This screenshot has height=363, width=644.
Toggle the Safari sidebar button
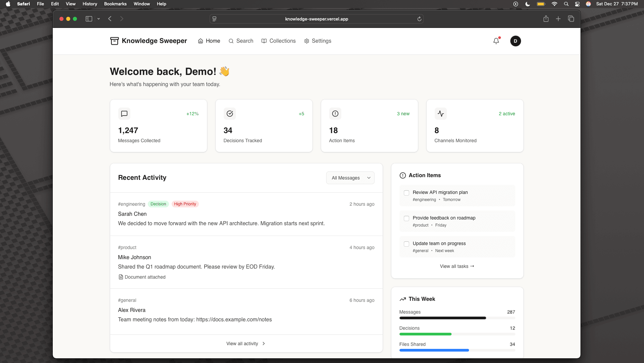point(89,19)
